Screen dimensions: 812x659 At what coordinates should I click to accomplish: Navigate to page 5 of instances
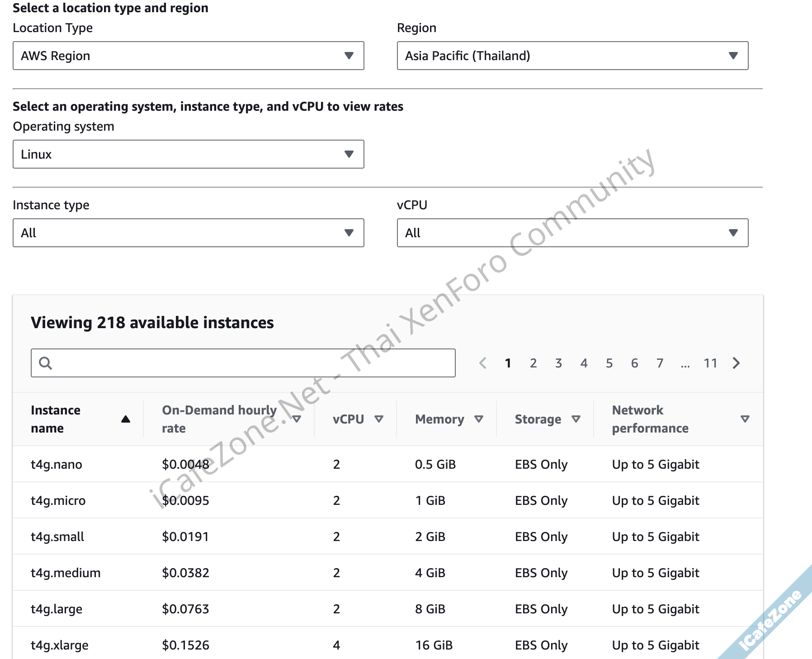(609, 363)
